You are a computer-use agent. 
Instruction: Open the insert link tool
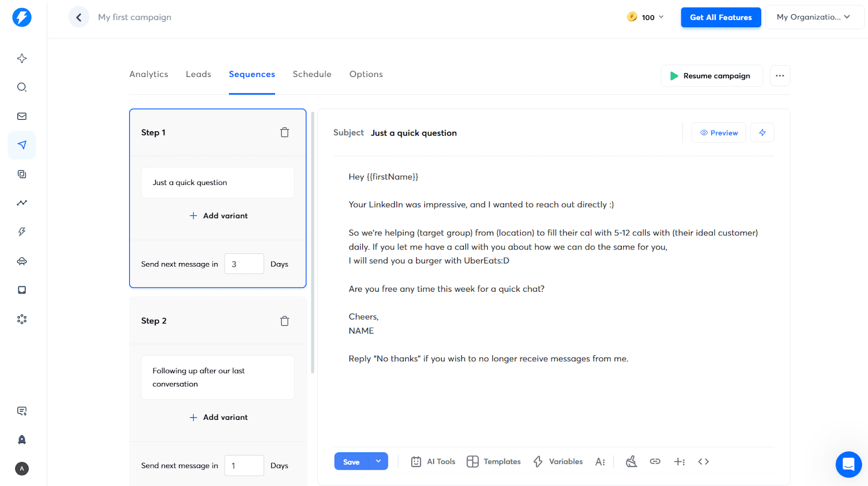(x=655, y=462)
